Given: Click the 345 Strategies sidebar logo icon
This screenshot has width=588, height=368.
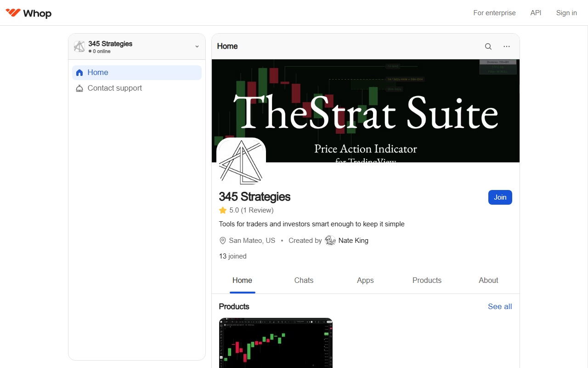Looking at the screenshot, I should [x=79, y=46].
